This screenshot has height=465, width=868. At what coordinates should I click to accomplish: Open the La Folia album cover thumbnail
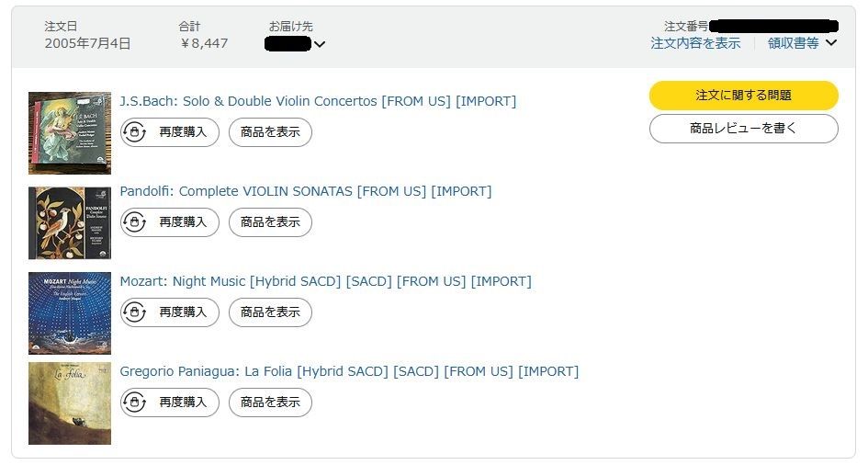tap(70, 403)
